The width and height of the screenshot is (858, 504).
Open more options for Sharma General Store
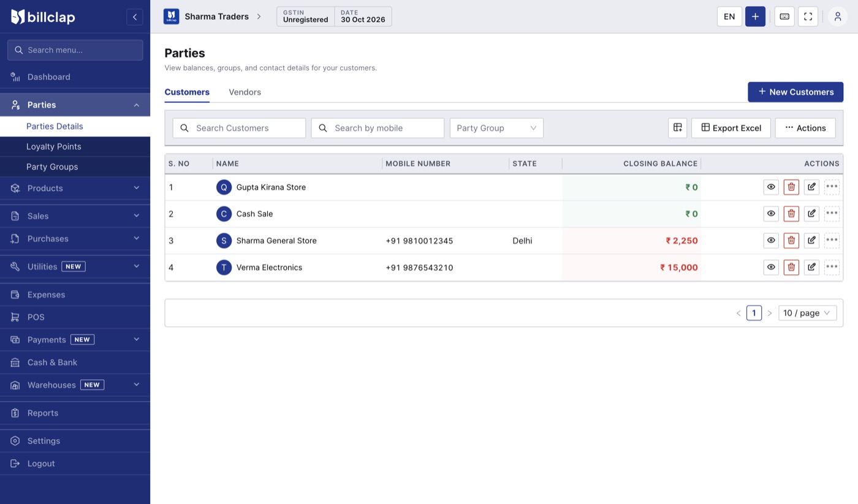click(832, 241)
